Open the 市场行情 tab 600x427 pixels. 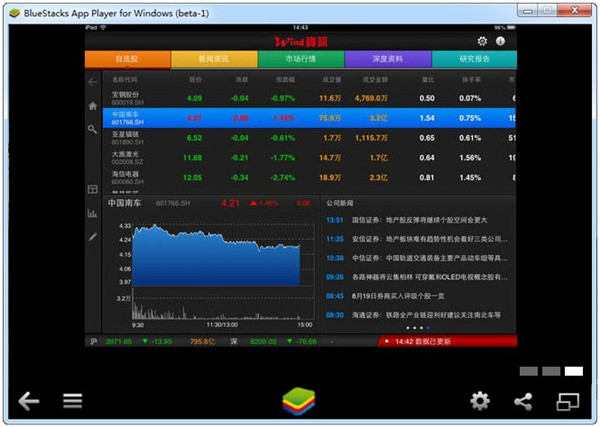(x=301, y=59)
